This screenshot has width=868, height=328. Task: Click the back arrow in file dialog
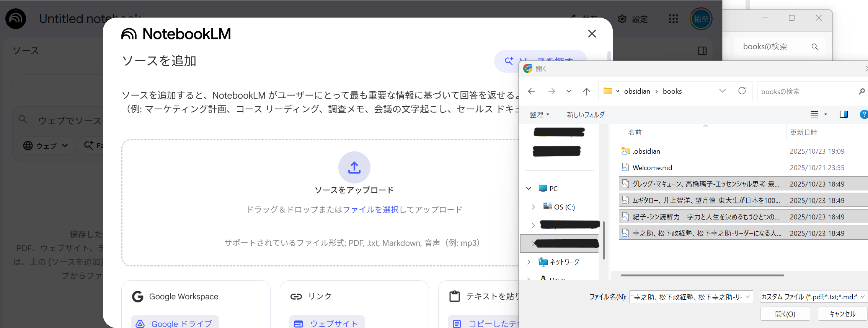531,91
